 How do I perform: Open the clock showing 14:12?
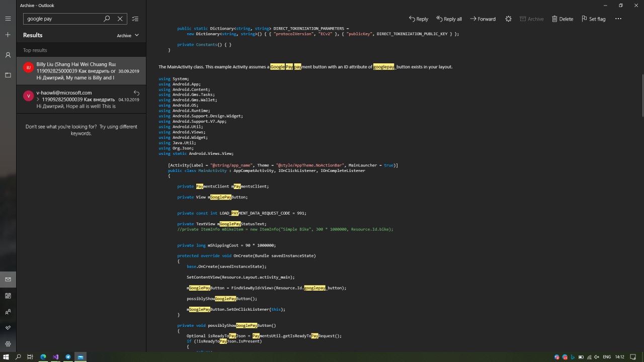[619, 357]
